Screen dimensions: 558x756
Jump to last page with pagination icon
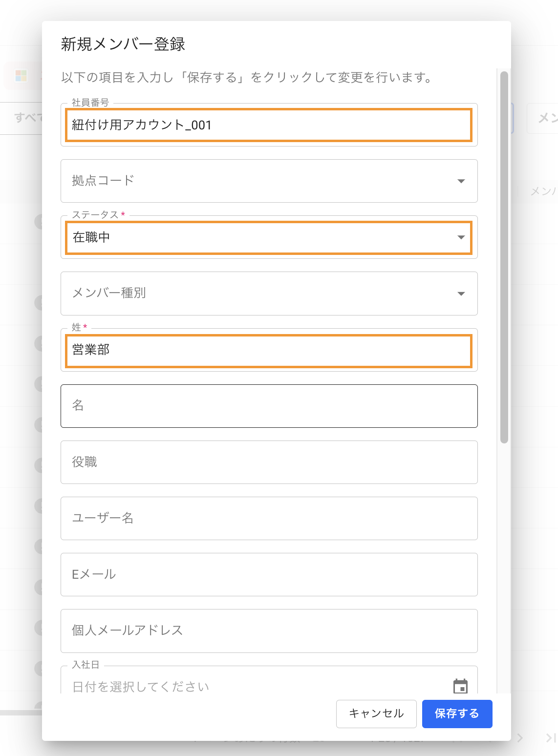tap(551, 738)
